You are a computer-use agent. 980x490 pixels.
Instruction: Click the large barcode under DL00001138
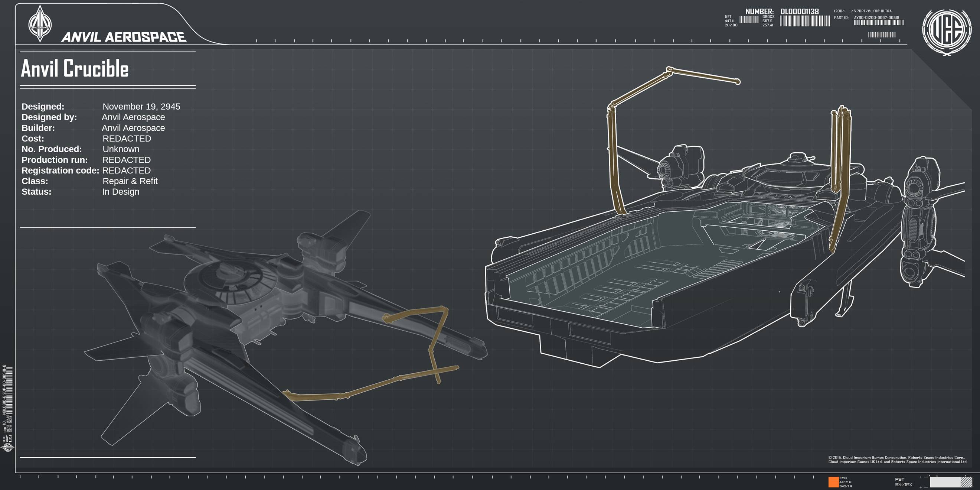coord(805,21)
